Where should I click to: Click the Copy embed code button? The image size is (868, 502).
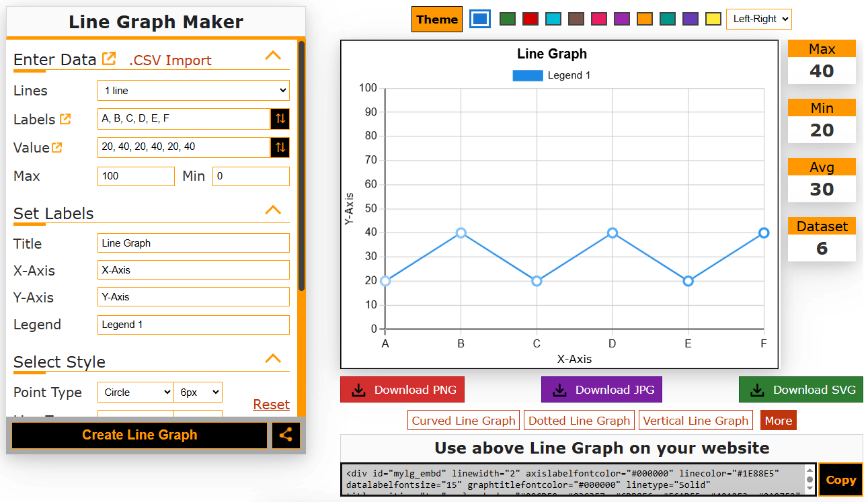point(840,480)
